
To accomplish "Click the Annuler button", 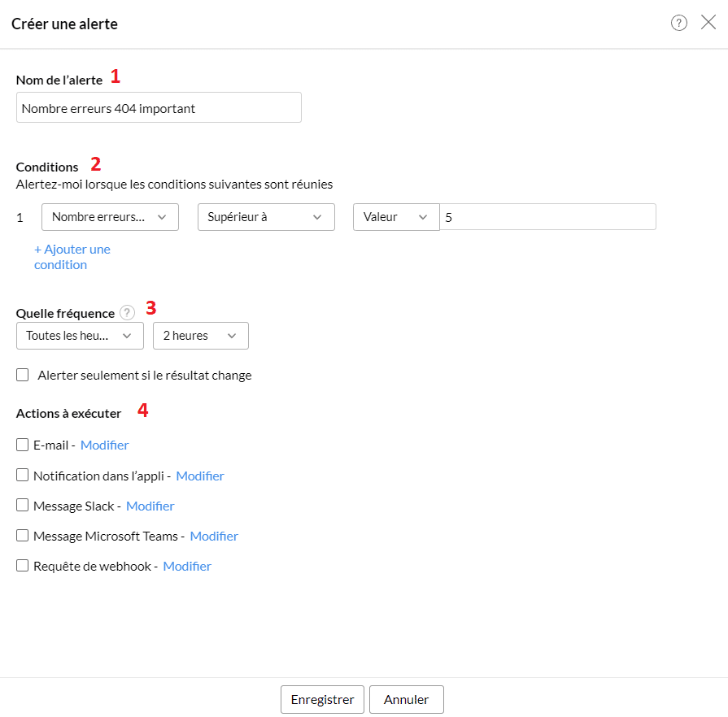I will [406, 699].
